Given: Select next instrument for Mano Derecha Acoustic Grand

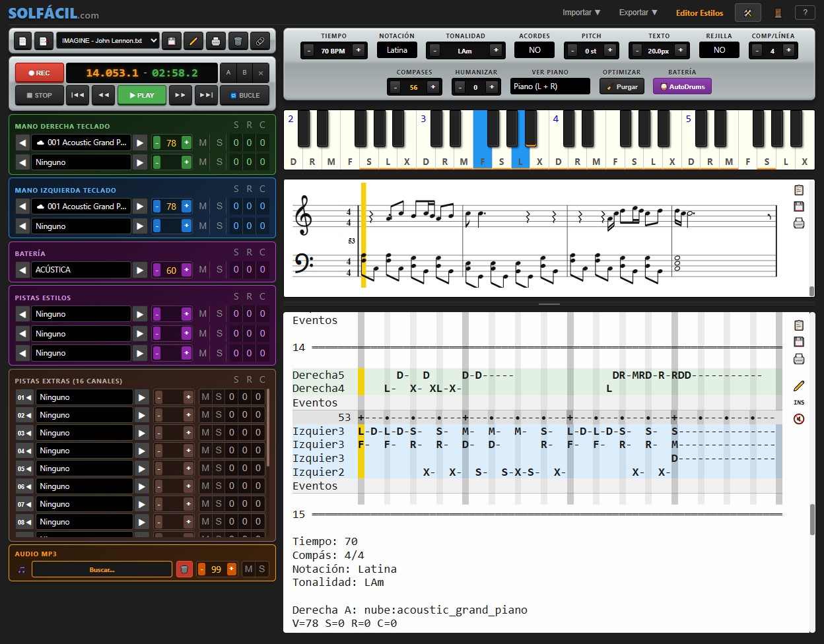Looking at the screenshot, I should pyautogui.click(x=140, y=143).
